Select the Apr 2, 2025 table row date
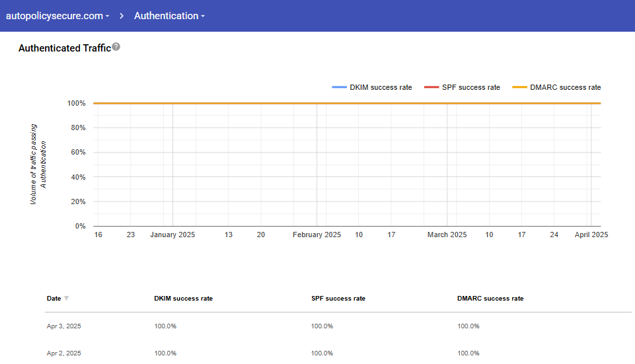The width and height of the screenshot is (635, 364). 63,353
